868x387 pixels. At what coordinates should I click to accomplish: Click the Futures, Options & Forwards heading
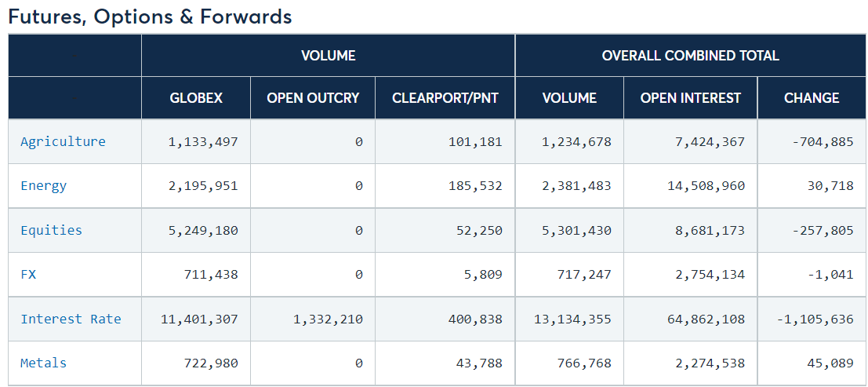point(150,16)
